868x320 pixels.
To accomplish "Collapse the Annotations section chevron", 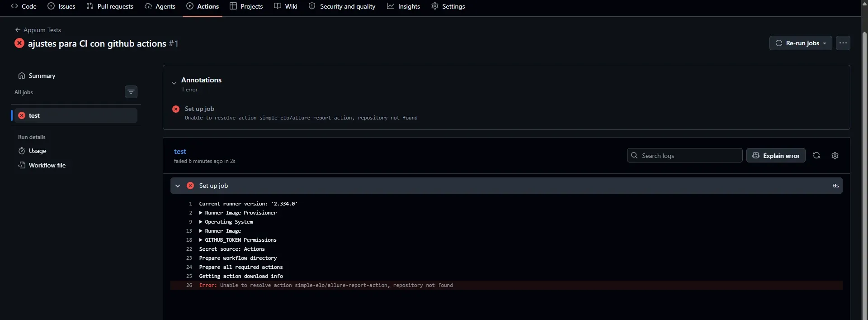I will pyautogui.click(x=174, y=83).
